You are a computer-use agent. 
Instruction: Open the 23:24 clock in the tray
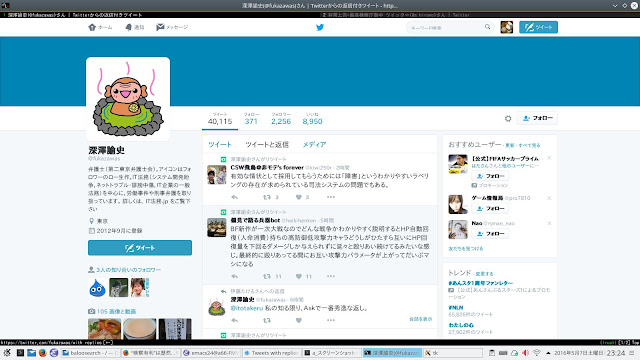[616, 353]
